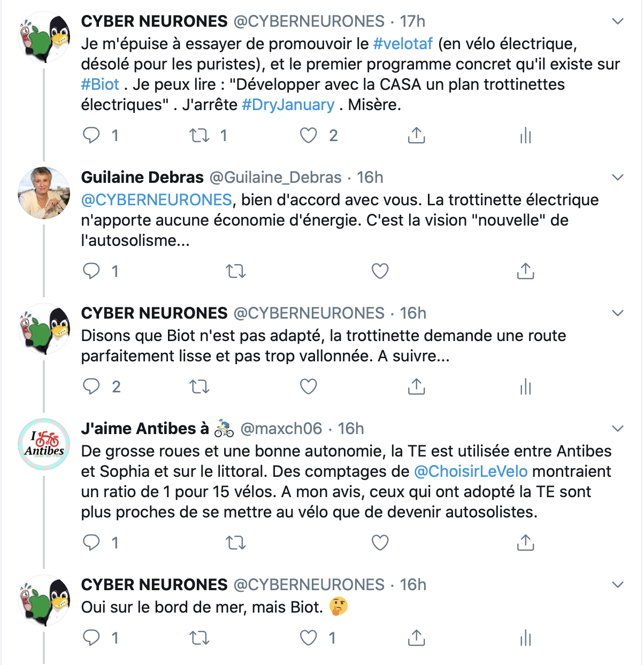Open the #Biot hashtag
This screenshot has height=665, width=644.
100,84
